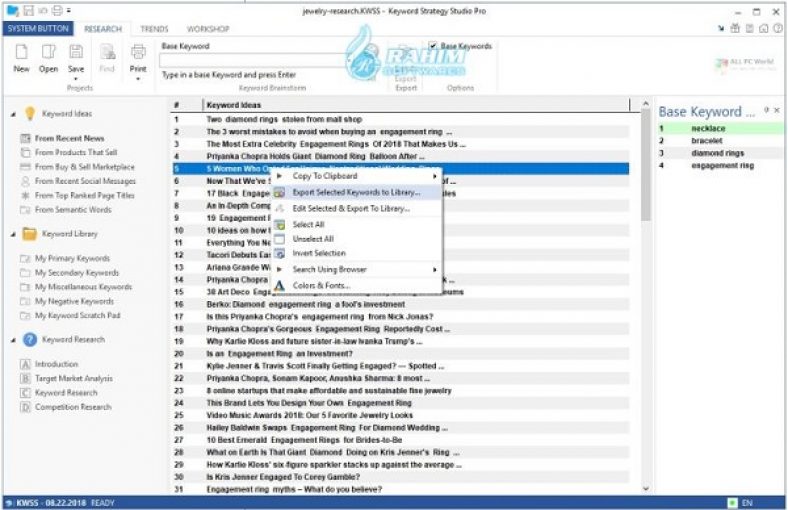The width and height of the screenshot is (788, 510).
Task: Toggle the Base Keywords checkbox
Action: click(x=433, y=46)
